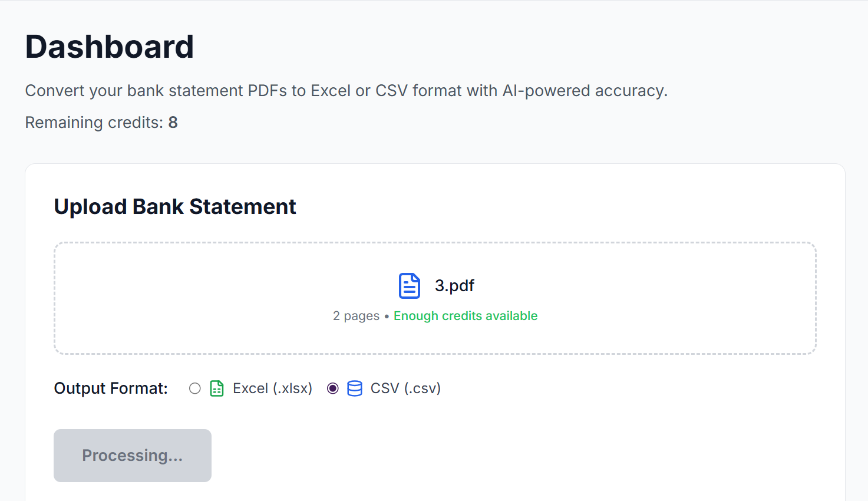Select the Excel (.xlsx) output format
The height and width of the screenshot is (501, 868).
click(195, 388)
